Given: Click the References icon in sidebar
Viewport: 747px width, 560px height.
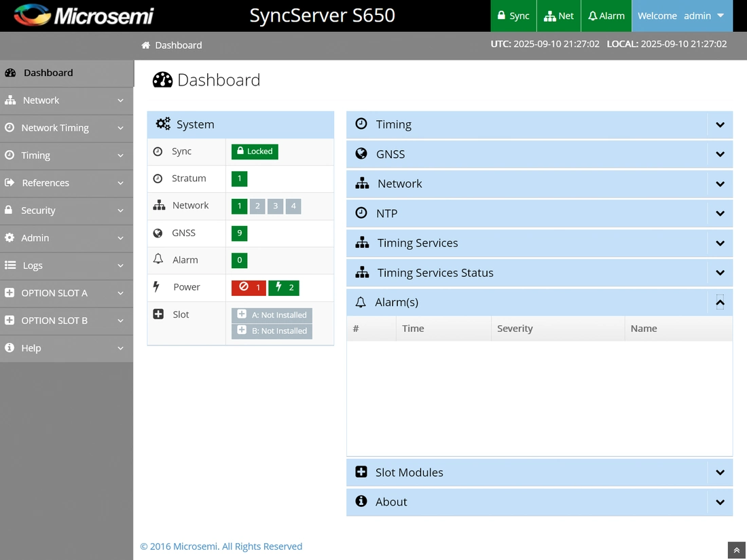Looking at the screenshot, I should click(10, 183).
